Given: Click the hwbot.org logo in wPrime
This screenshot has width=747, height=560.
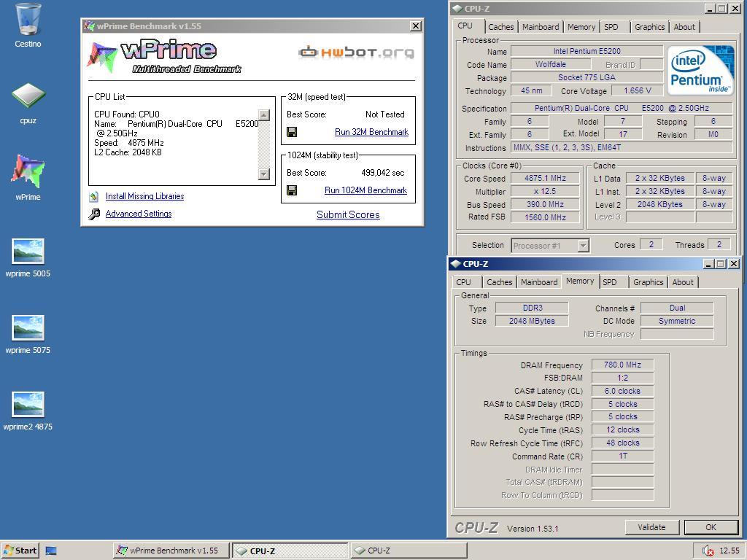Looking at the screenshot, I should [x=356, y=52].
